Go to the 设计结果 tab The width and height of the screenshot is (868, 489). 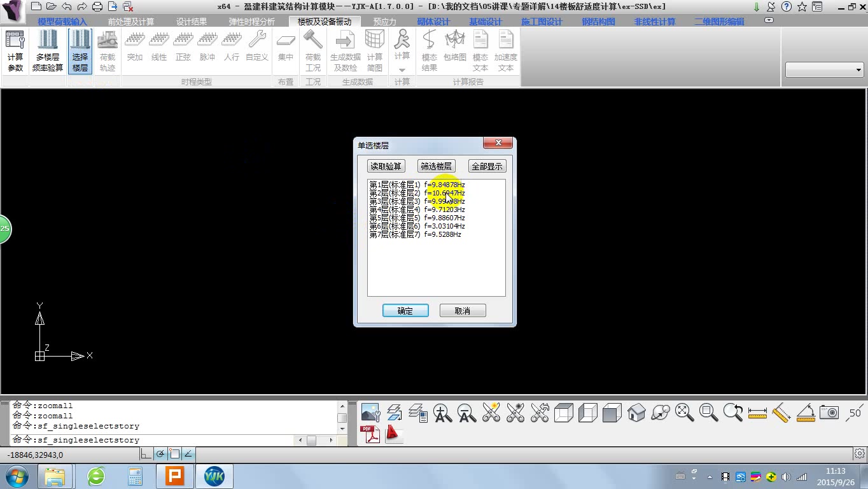(x=192, y=22)
